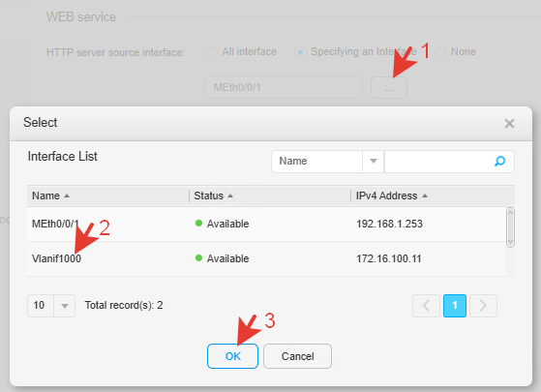Click the search magnifier icon
This screenshot has width=541, height=392.
499,161
